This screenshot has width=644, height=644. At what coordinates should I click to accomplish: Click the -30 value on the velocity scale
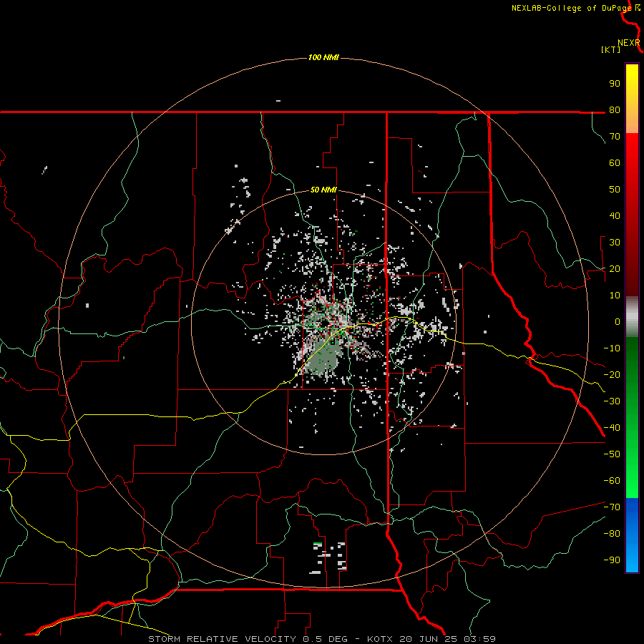pos(612,401)
